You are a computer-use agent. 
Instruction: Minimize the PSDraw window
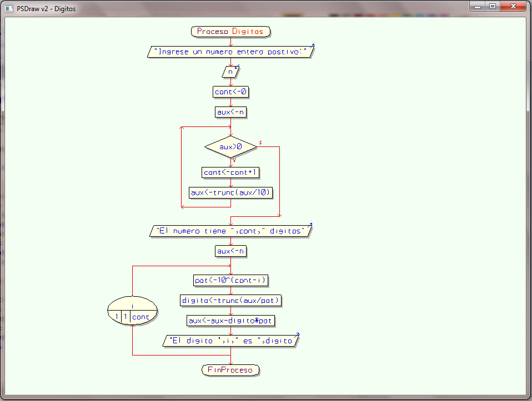click(476, 7)
